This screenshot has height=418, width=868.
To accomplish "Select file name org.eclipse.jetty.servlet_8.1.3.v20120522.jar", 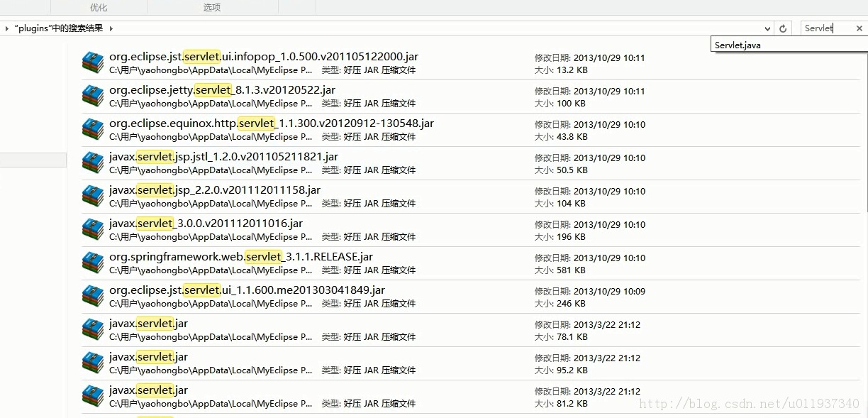I will (x=223, y=89).
